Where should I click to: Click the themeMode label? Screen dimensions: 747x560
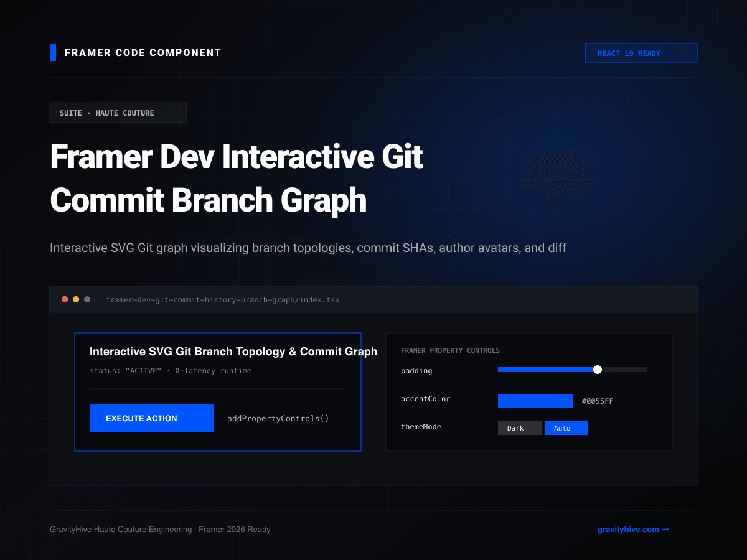(x=421, y=427)
